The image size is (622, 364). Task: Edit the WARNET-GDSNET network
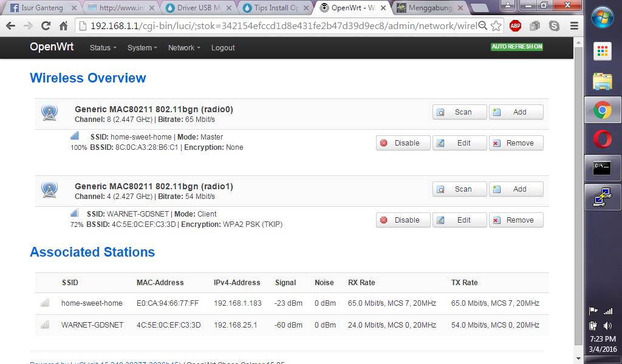pos(459,220)
